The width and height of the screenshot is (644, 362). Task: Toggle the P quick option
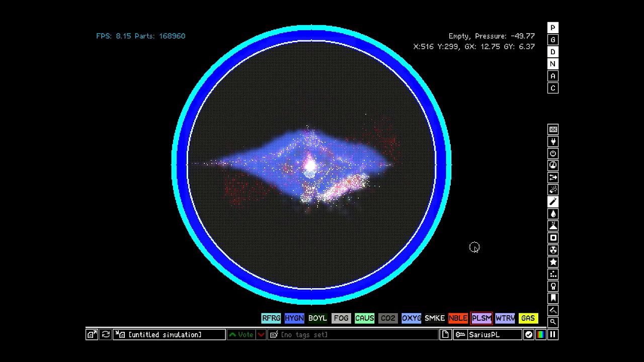click(x=553, y=28)
